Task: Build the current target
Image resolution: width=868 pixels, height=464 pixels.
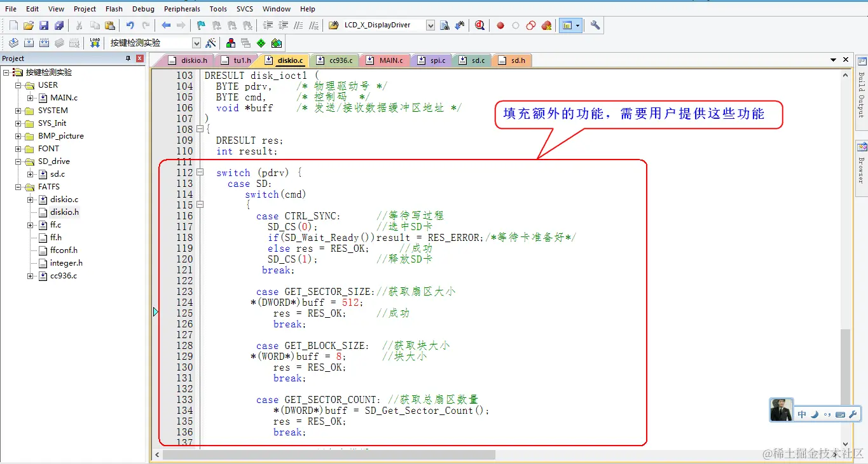Action: pos(28,43)
